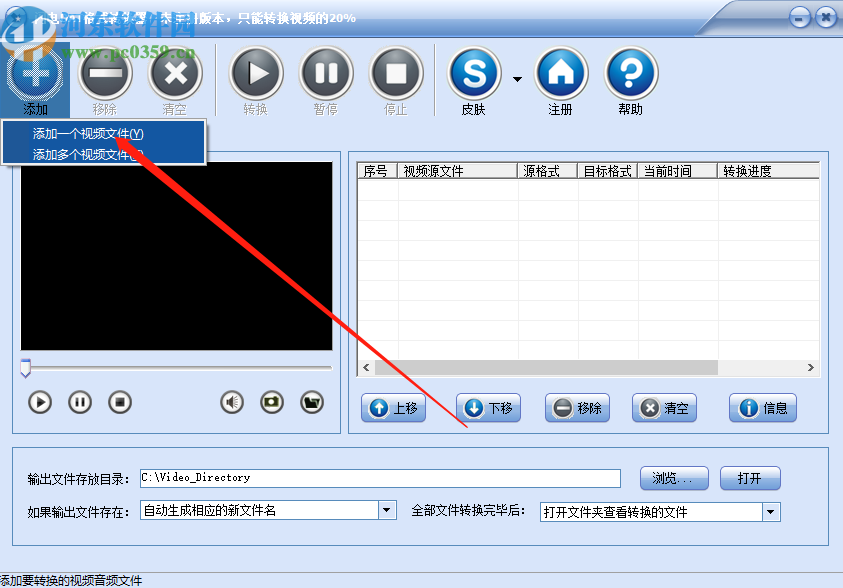Image resolution: width=843 pixels, height=588 pixels.
Task: Pause the preview with the small pause button
Action: pos(80,402)
